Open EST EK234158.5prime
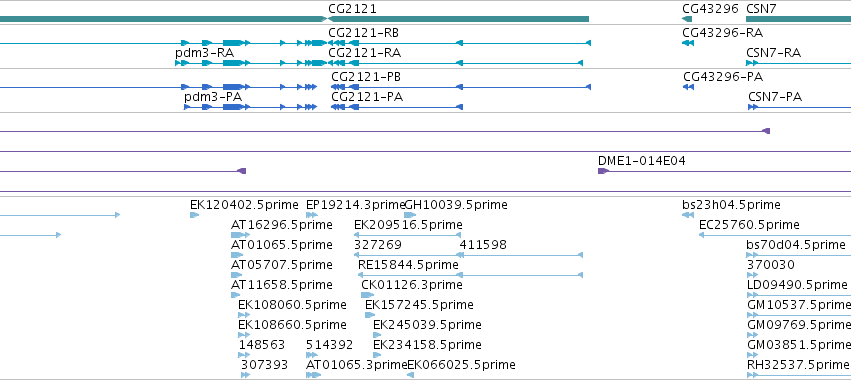 [427, 345]
